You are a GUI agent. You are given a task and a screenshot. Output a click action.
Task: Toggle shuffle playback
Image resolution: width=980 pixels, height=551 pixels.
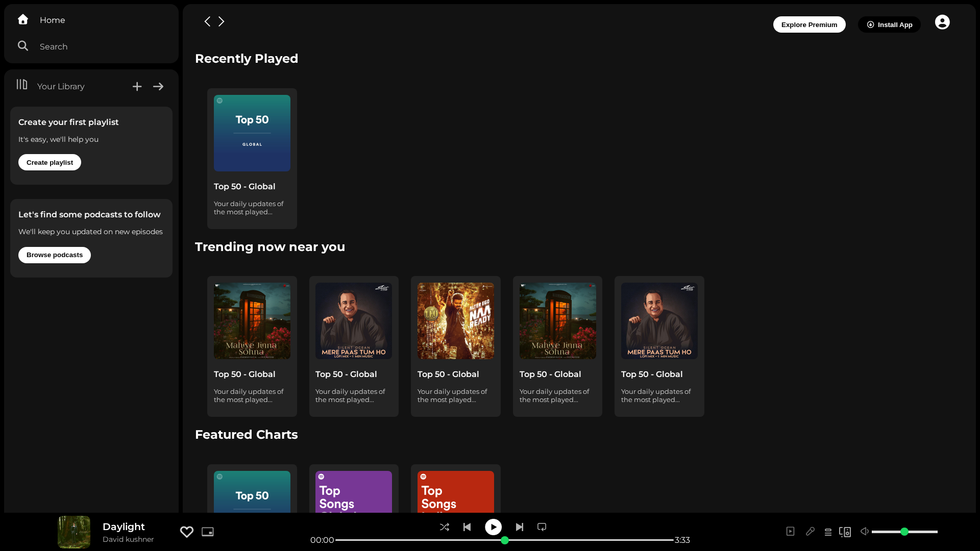coord(445,527)
